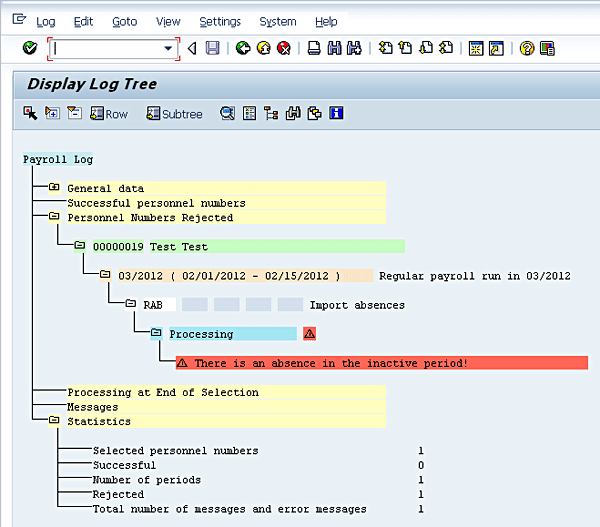The image size is (600, 527).
Task: Open the Settings menu
Action: pyautogui.click(x=219, y=21)
